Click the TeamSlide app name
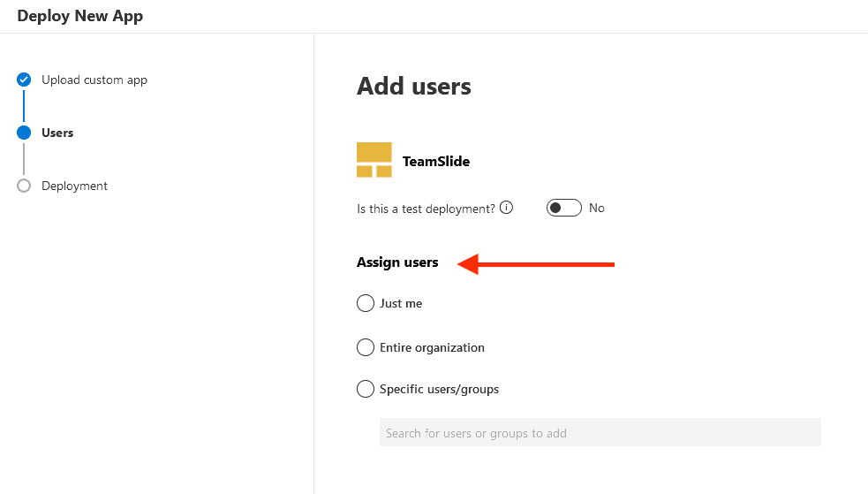This screenshot has width=868, height=494. tap(436, 161)
